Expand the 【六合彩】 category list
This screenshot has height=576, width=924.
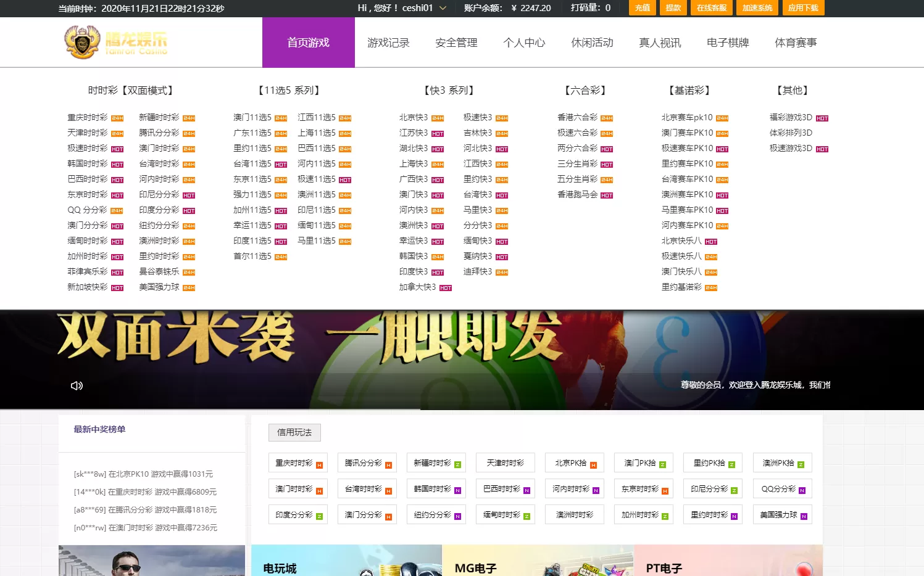[583, 89]
